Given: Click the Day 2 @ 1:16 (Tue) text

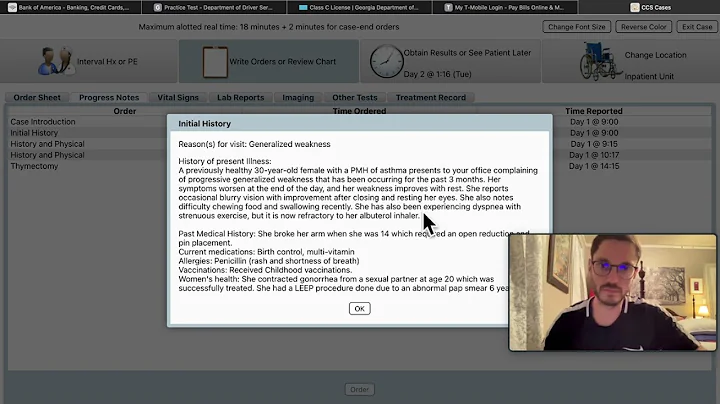Looking at the screenshot, I should [x=437, y=74].
